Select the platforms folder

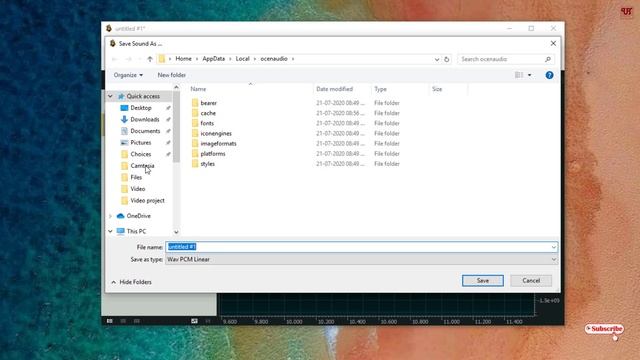(x=213, y=154)
